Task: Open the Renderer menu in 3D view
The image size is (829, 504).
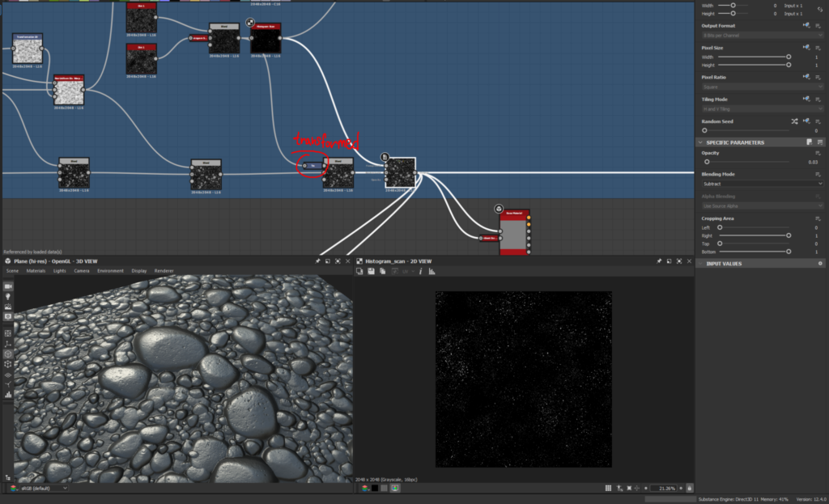Action: point(164,270)
